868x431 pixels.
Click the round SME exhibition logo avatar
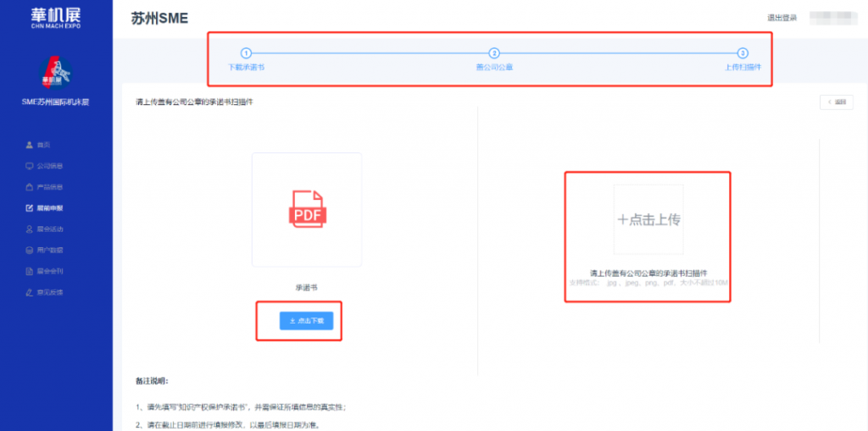coord(56,73)
